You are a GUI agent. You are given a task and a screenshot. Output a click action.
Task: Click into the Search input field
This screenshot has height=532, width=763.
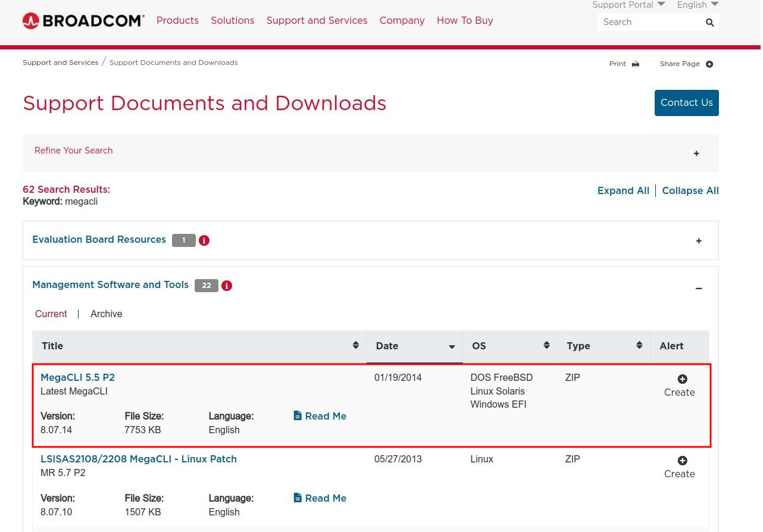click(651, 22)
